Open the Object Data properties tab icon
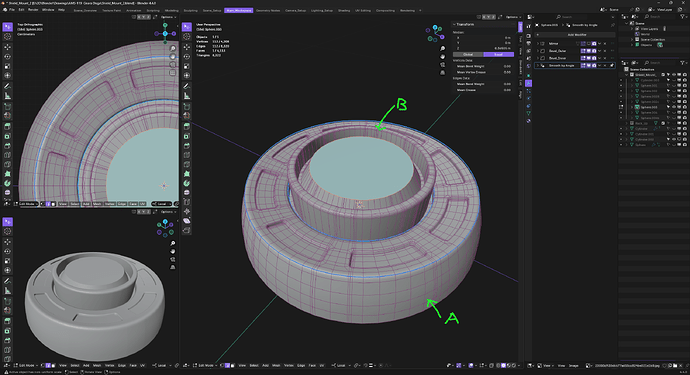The height and width of the screenshot is (375, 690). click(x=529, y=113)
